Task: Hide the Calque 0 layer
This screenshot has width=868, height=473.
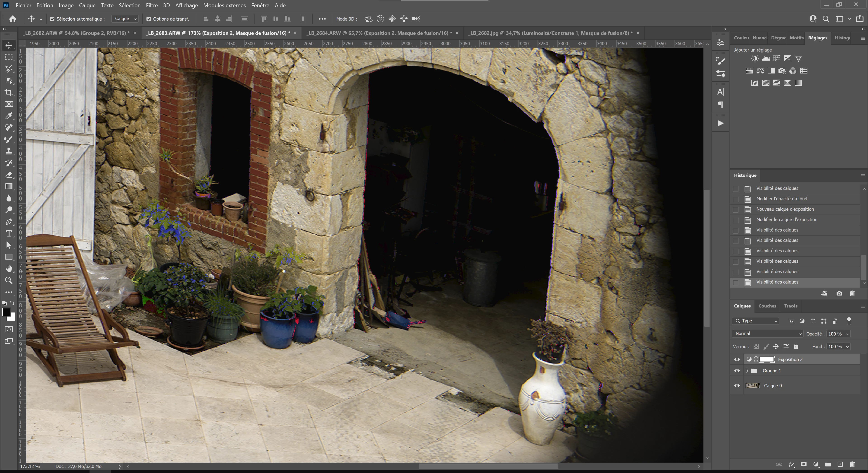Action: [x=737, y=386]
